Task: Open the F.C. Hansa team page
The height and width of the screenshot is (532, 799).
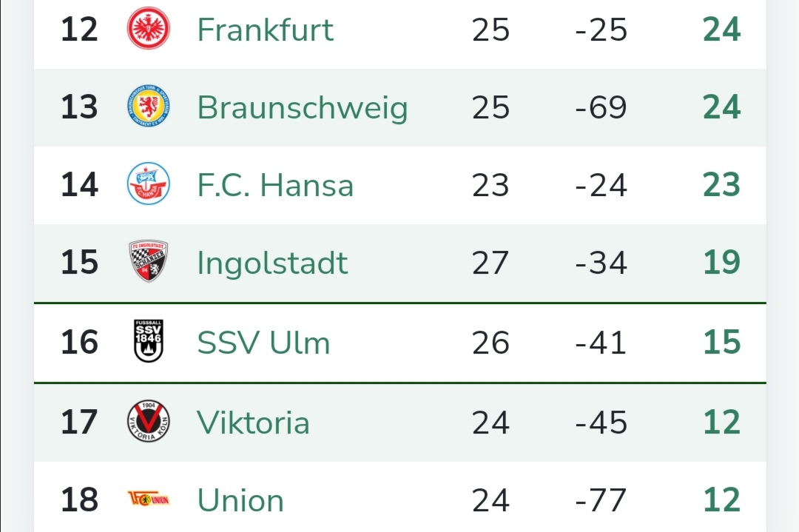Action: click(275, 185)
